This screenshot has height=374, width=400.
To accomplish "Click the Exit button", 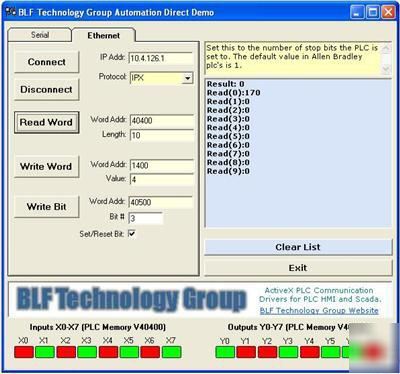I will [x=298, y=268].
